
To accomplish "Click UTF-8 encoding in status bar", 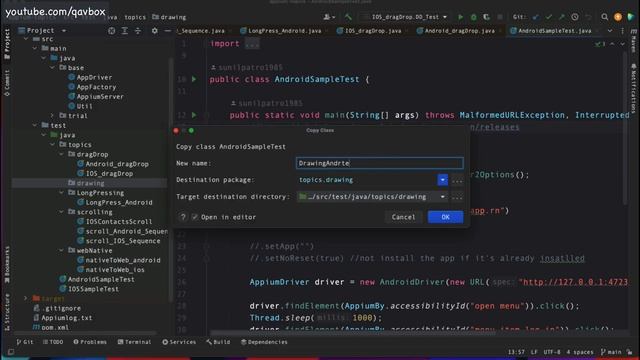I will point(552,352).
